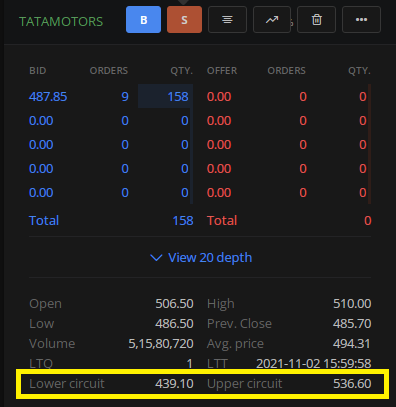
Task: Click the blue B buy button
Action: [143, 20]
